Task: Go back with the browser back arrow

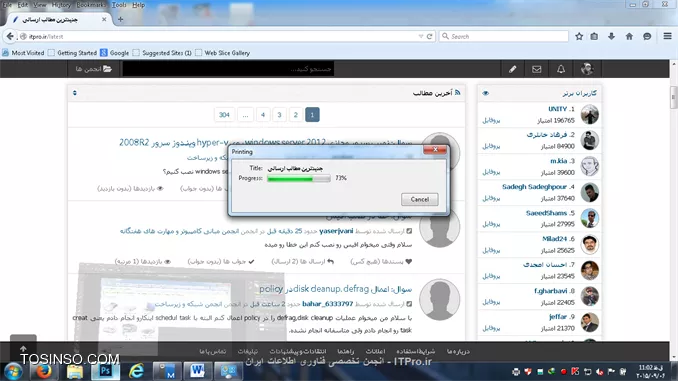Action: point(10,36)
